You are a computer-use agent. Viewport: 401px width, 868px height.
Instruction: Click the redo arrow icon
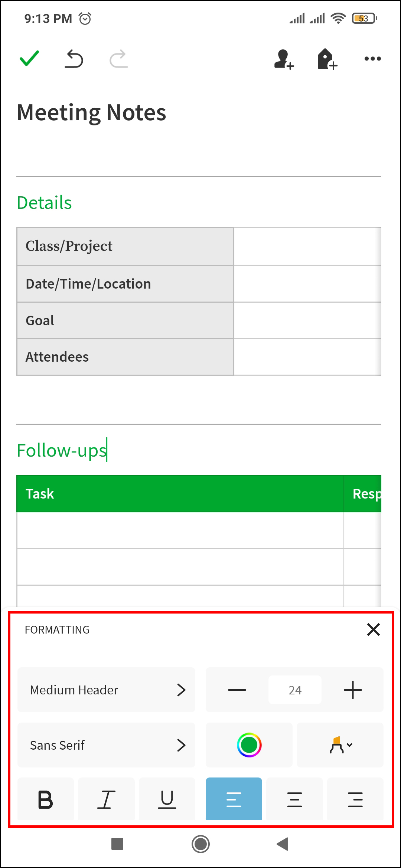point(119,59)
